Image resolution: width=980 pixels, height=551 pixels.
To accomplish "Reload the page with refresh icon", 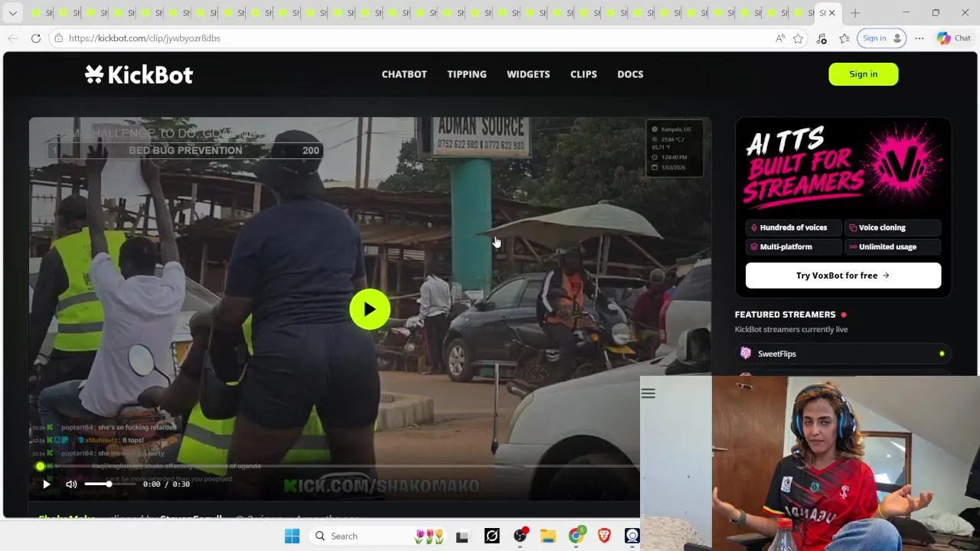I will point(36,38).
